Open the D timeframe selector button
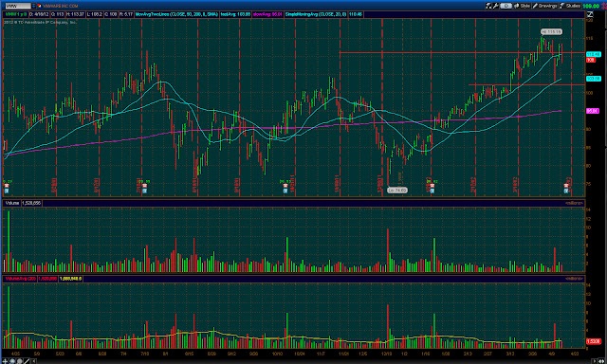 click(506, 6)
